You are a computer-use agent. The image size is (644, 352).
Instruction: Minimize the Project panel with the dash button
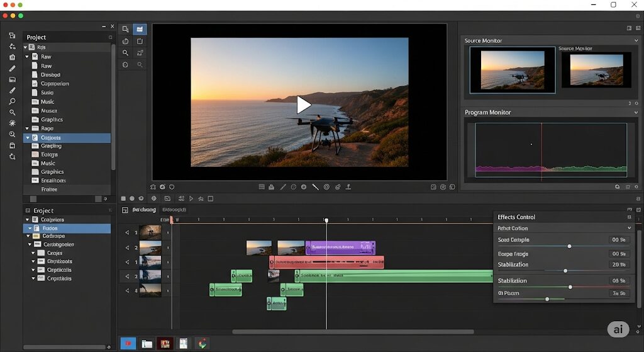point(104,26)
